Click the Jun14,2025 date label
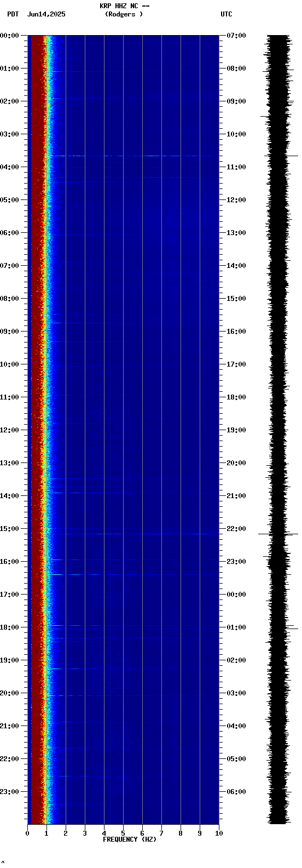 pyautogui.click(x=46, y=14)
